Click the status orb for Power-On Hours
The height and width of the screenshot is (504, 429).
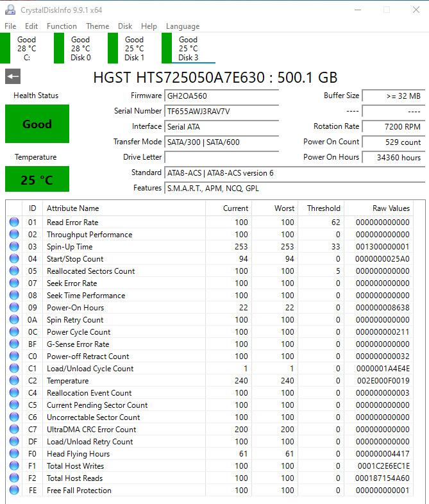pos(14,307)
